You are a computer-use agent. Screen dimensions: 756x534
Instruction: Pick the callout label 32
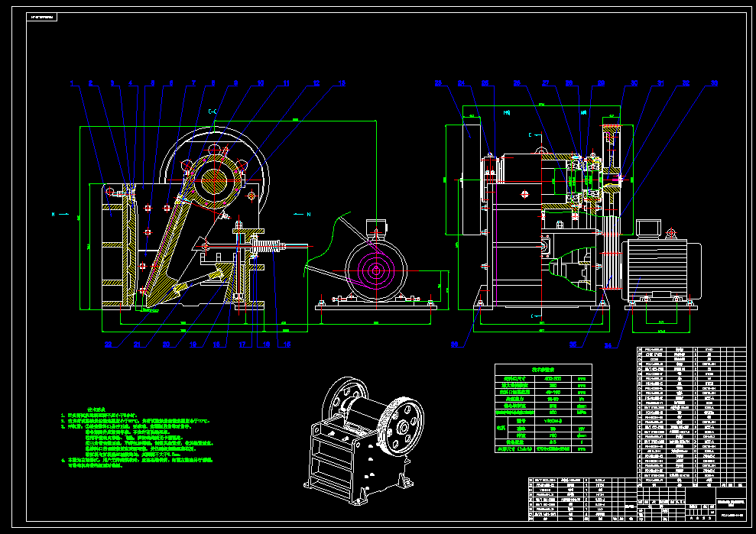click(686, 83)
